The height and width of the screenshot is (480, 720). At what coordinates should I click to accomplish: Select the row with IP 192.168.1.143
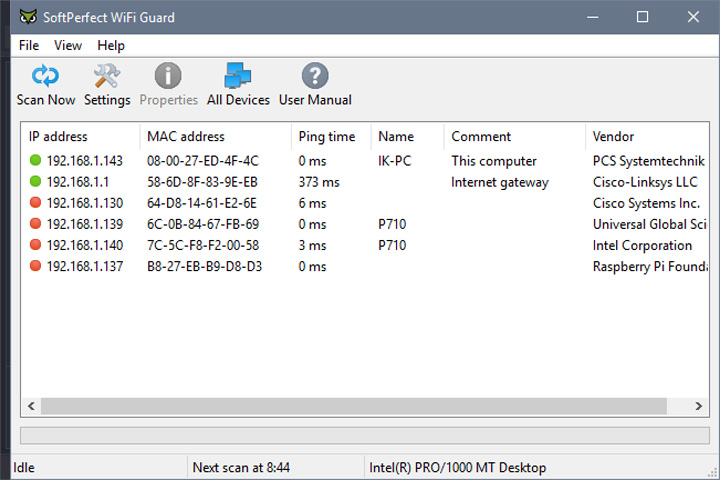pos(365,161)
